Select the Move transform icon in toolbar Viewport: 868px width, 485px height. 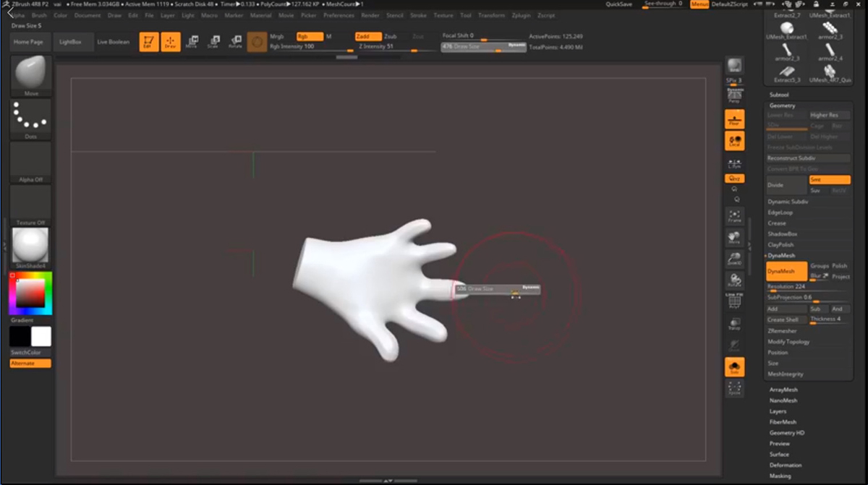point(191,42)
